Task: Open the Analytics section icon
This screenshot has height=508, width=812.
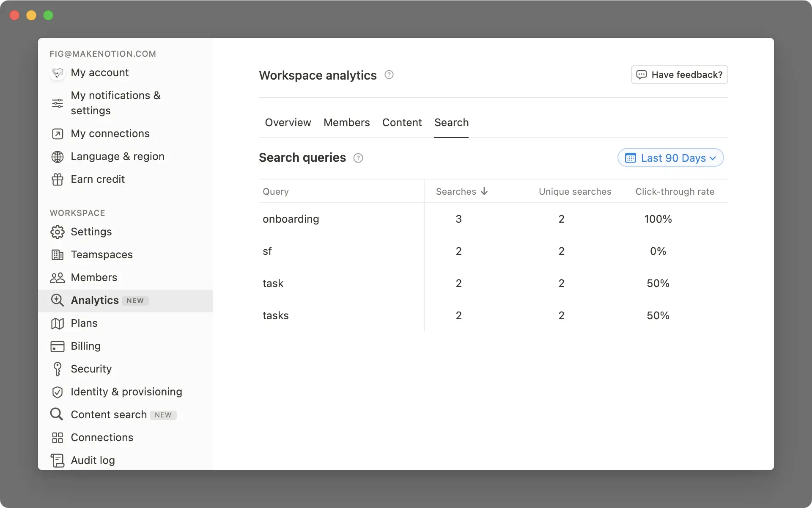Action: [x=57, y=301]
